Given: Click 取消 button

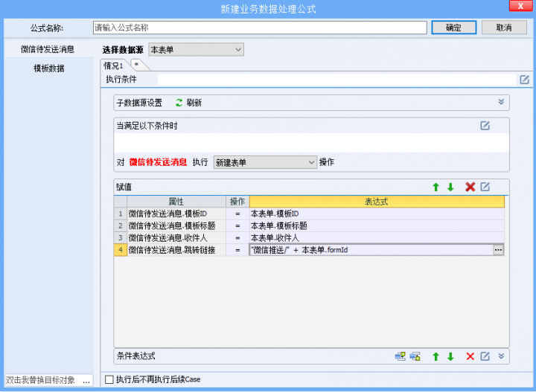Looking at the screenshot, I should [504, 28].
